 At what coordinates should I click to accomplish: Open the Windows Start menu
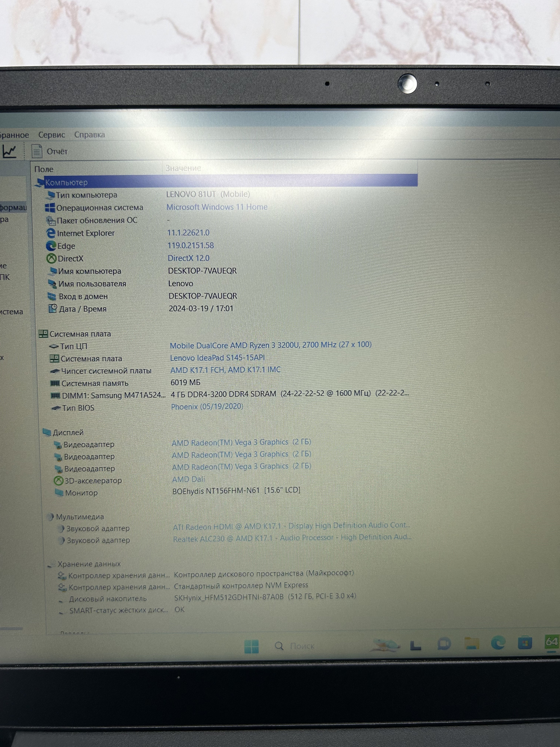[x=251, y=647]
